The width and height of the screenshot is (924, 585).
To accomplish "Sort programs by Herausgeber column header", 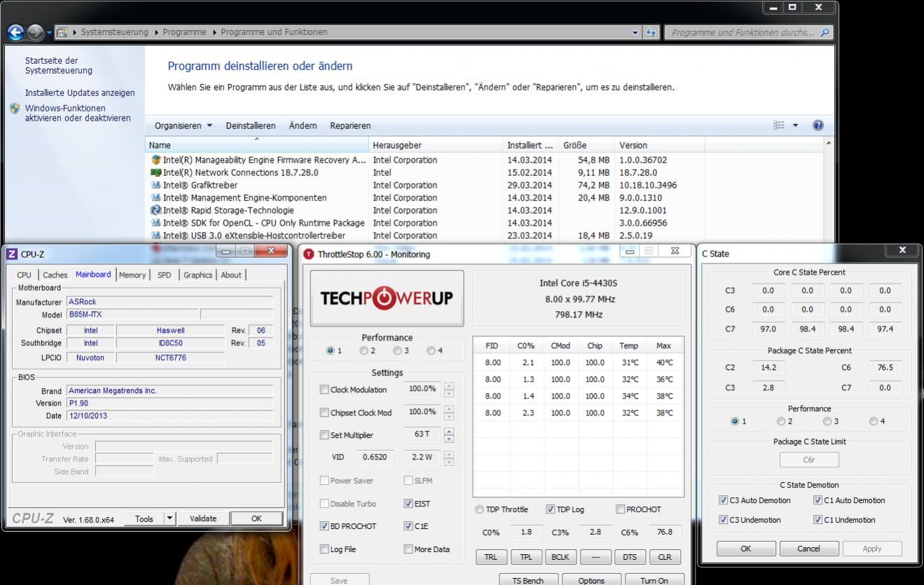I will [436, 145].
